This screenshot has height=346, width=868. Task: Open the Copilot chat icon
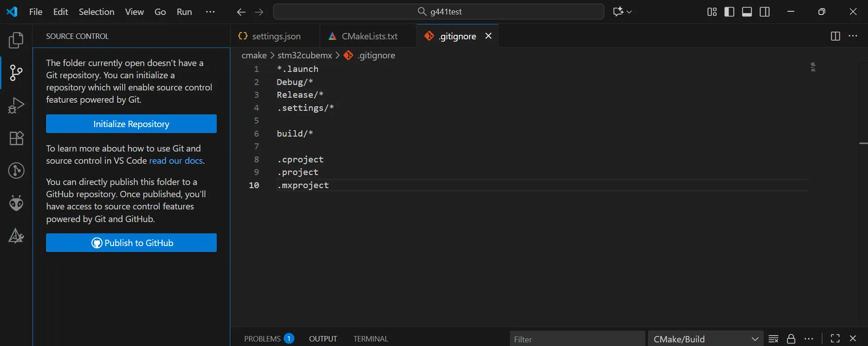point(618,12)
